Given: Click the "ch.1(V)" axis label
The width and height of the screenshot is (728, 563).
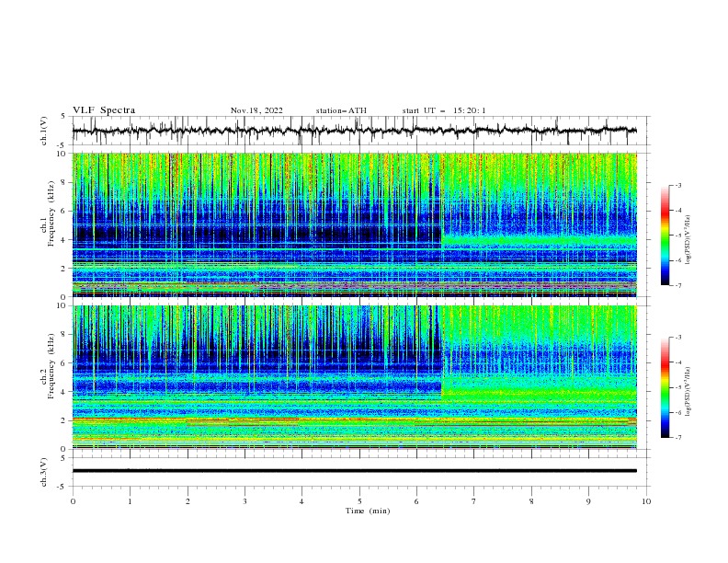Looking at the screenshot, I should tap(44, 131).
